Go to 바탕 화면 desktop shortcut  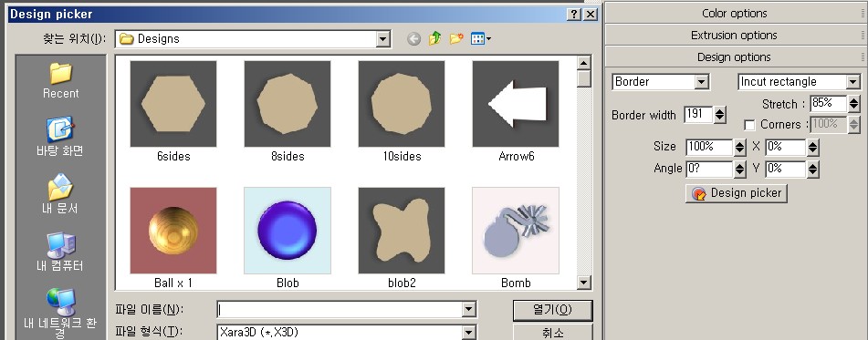click(60, 137)
